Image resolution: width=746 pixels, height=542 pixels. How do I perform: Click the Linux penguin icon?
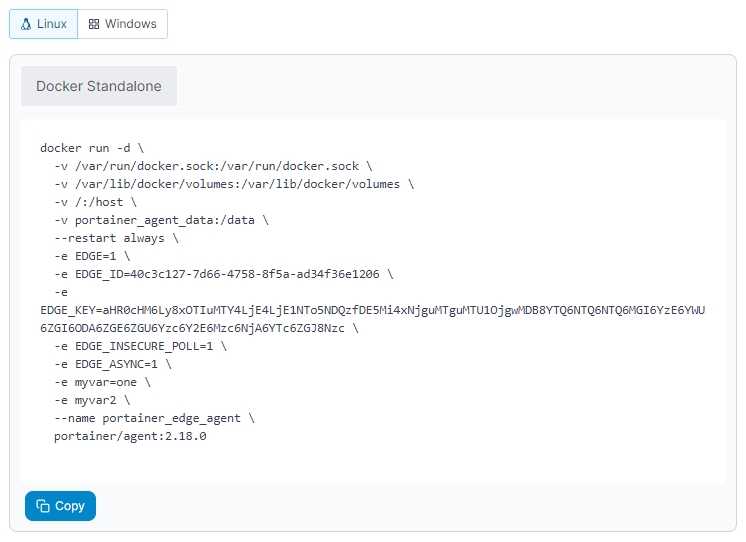click(x=26, y=24)
